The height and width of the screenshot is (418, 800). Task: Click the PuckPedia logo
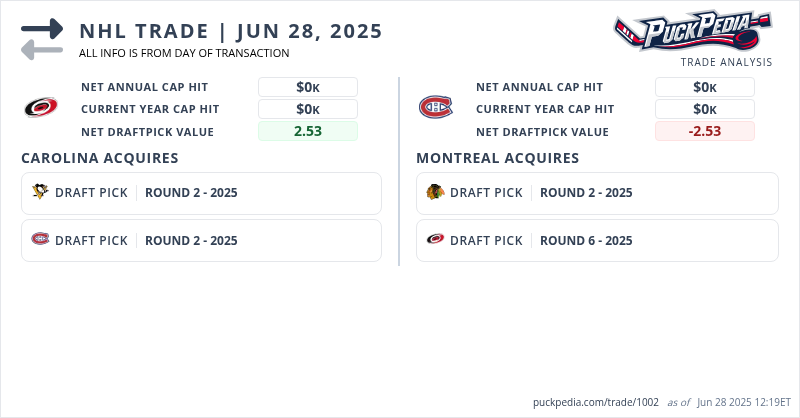pyautogui.click(x=692, y=30)
